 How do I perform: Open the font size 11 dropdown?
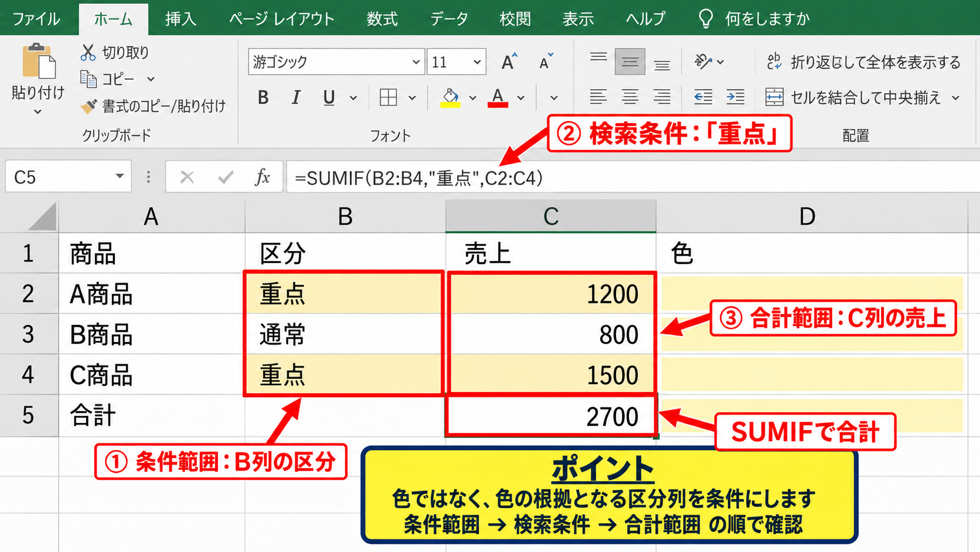pyautogui.click(x=477, y=62)
